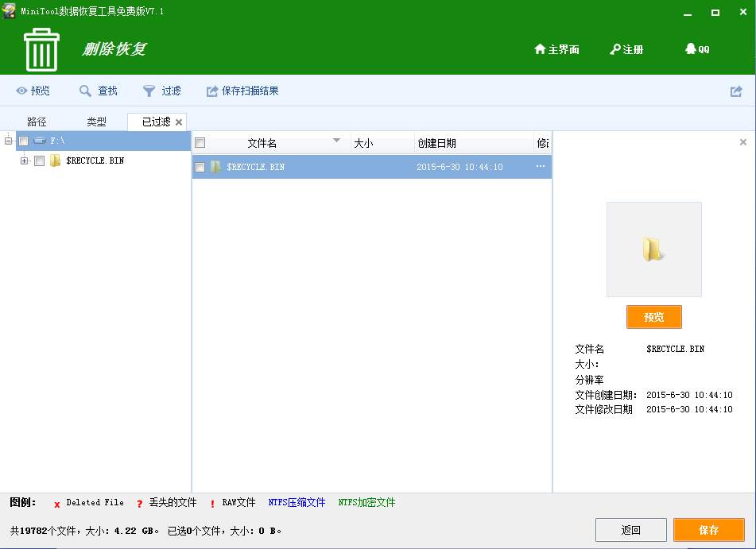The height and width of the screenshot is (549, 756).
Task: Check $RECYCLE.BIN checkbox in tree
Action: 40,160
